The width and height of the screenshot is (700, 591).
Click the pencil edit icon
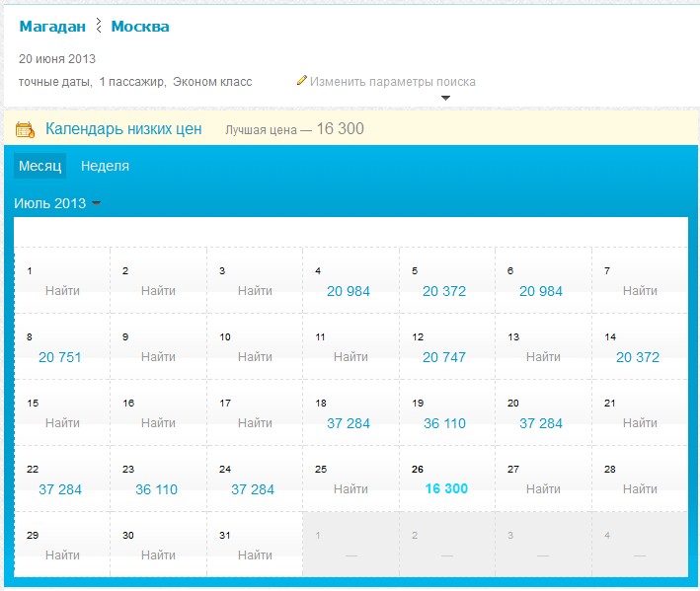[302, 81]
